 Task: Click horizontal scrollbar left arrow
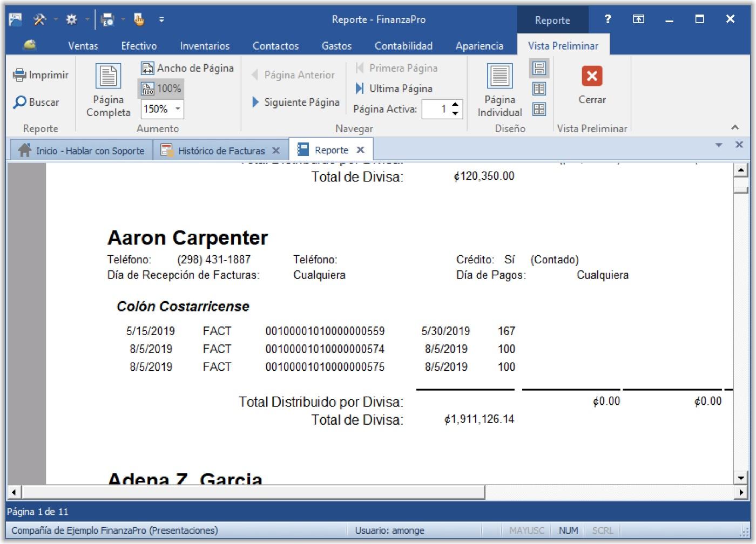pyautogui.click(x=14, y=492)
